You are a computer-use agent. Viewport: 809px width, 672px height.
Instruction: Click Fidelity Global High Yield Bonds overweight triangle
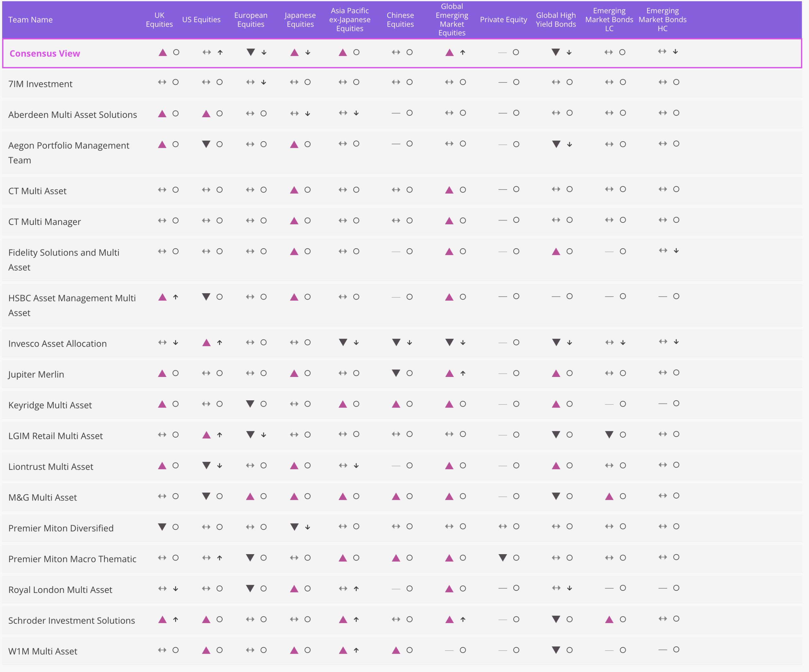556,251
